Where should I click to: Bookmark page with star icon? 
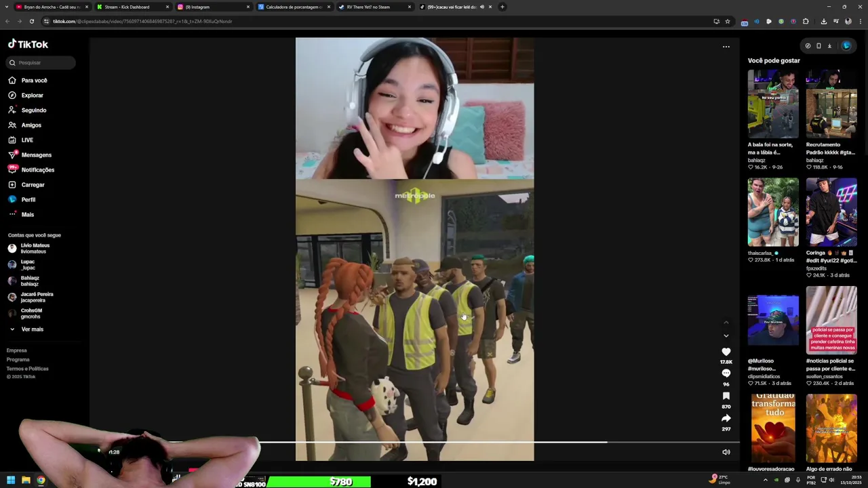pos(728,21)
